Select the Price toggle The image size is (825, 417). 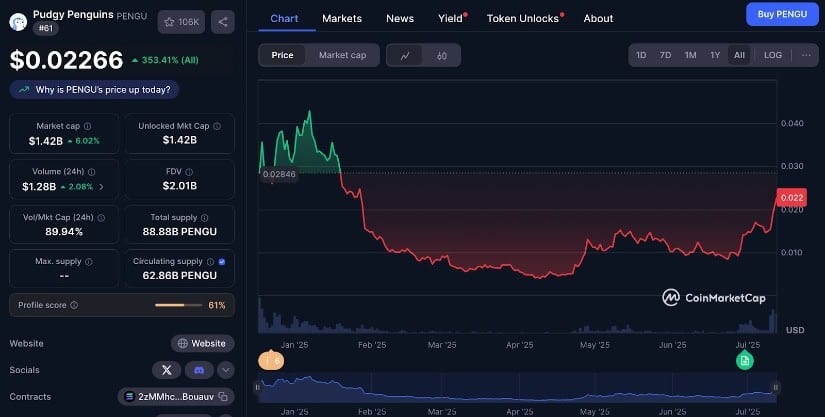tap(283, 55)
